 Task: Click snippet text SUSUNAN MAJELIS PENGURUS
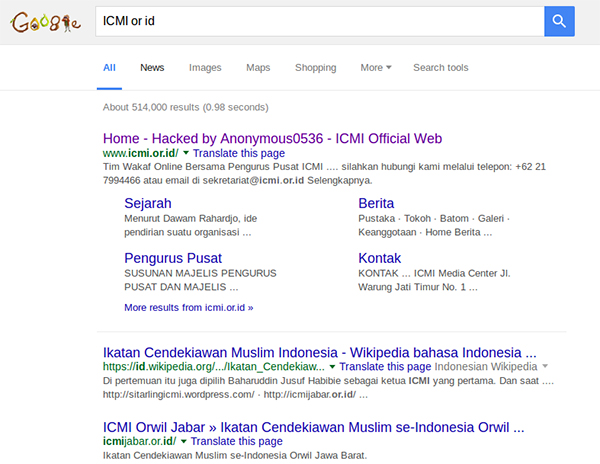pyautogui.click(x=200, y=273)
